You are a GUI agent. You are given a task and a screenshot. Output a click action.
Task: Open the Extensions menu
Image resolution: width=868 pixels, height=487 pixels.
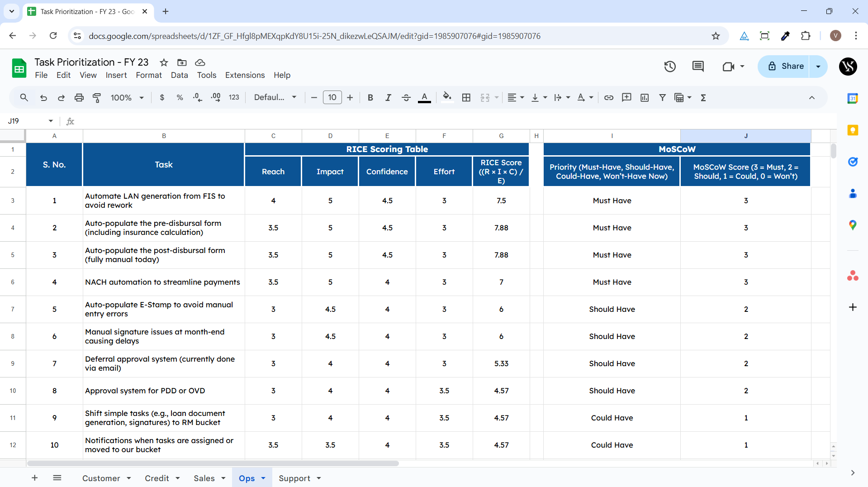245,75
